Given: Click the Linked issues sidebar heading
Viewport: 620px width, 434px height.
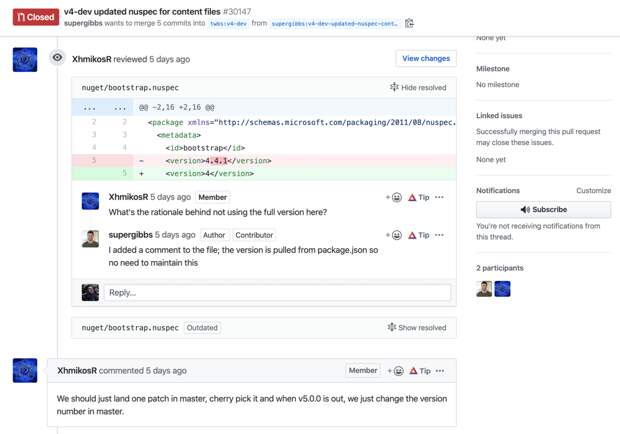Looking at the screenshot, I should pyautogui.click(x=499, y=116).
